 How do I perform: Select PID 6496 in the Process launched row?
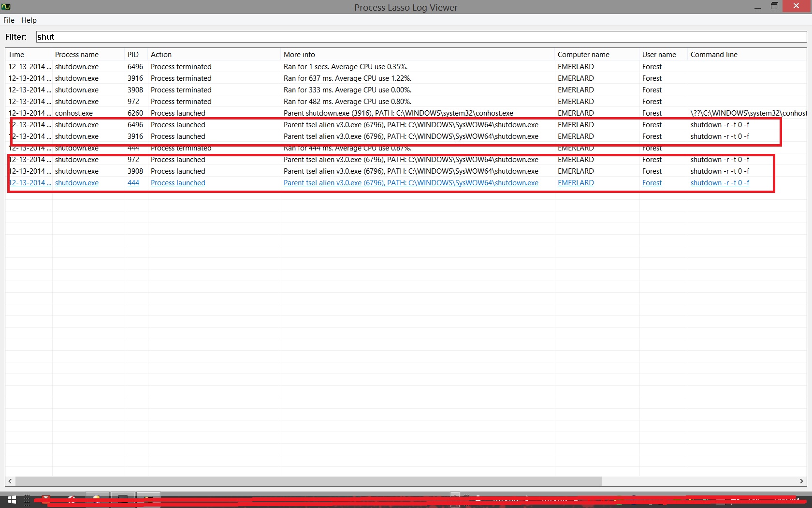point(135,125)
